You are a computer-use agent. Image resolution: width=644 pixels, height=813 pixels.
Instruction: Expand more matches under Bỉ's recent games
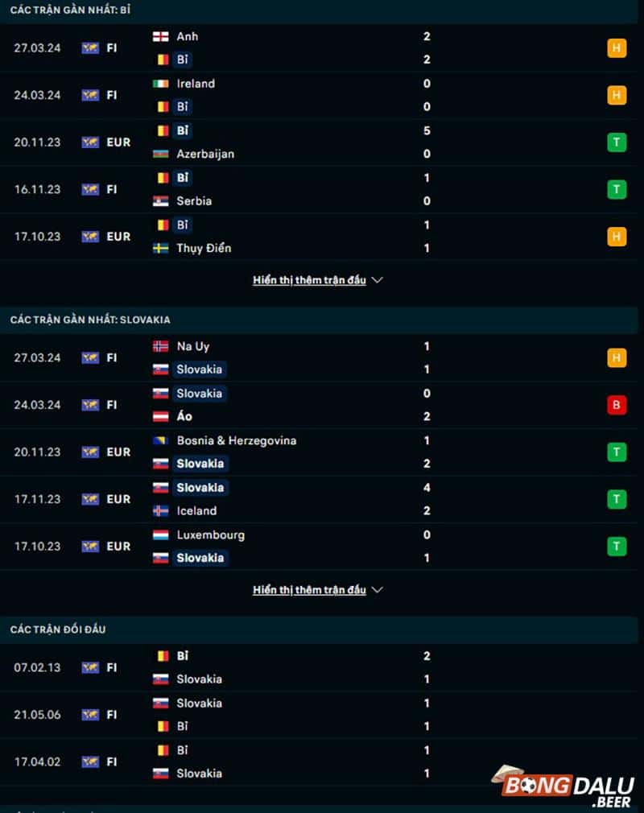[x=310, y=280]
